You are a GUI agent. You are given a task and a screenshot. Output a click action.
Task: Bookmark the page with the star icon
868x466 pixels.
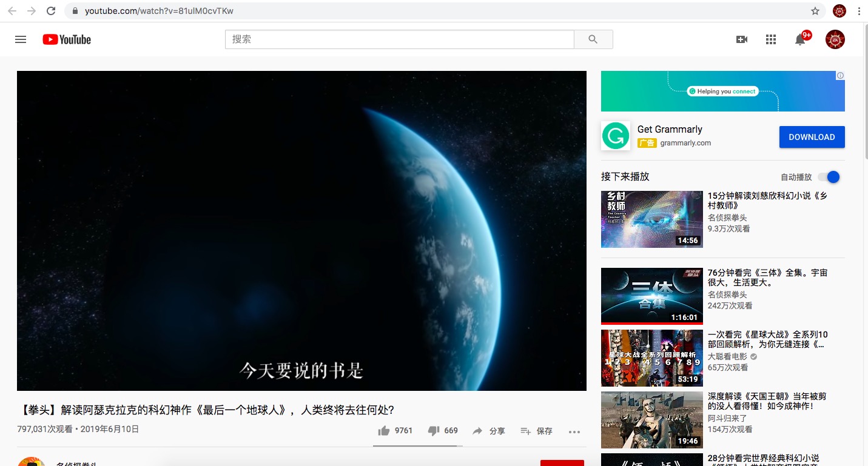815,11
